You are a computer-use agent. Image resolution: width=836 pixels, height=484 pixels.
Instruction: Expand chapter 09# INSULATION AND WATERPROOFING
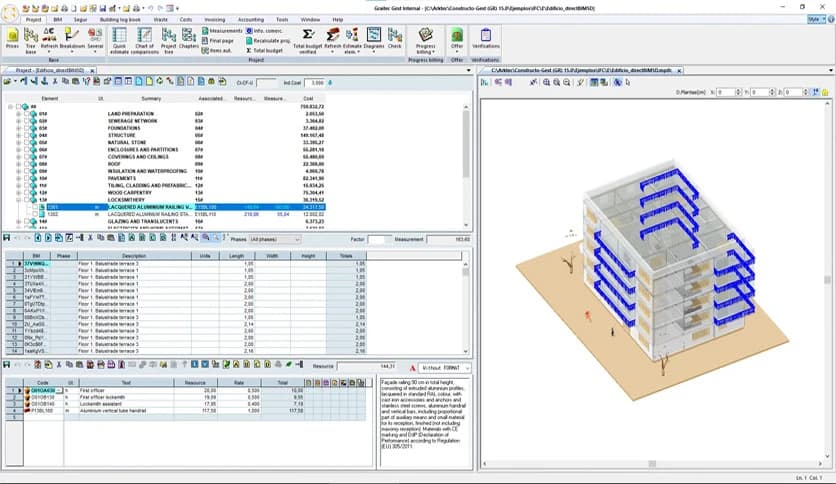tap(19, 171)
